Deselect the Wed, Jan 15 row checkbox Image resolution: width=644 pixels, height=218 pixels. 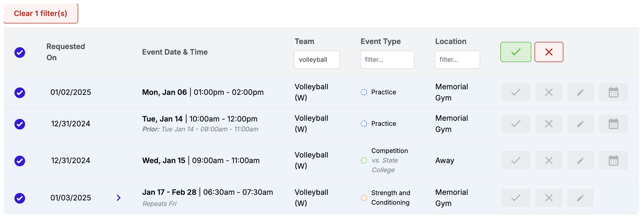click(x=20, y=161)
